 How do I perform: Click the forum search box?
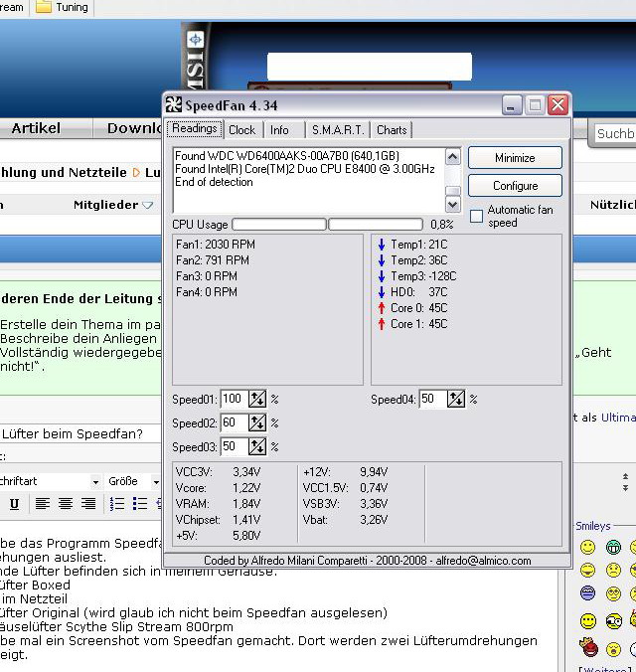615,134
